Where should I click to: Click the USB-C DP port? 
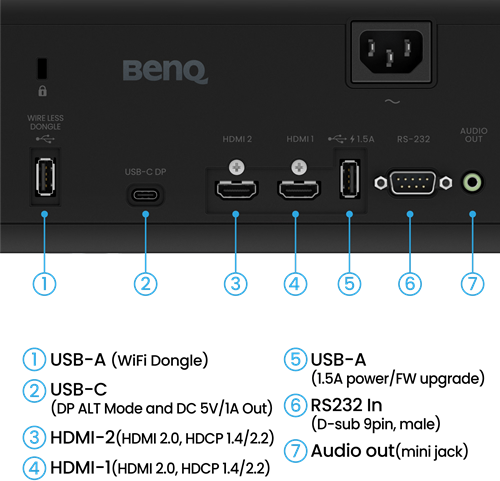pyautogui.click(x=145, y=195)
